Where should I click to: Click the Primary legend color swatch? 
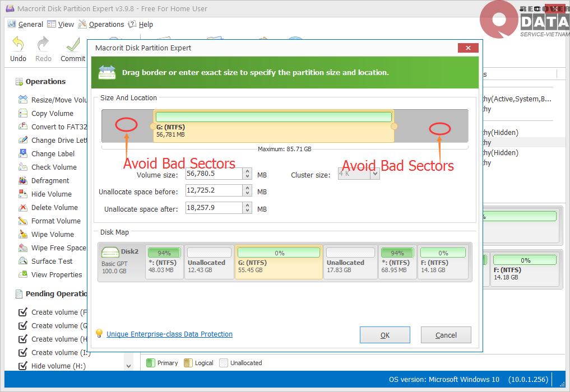point(151,362)
